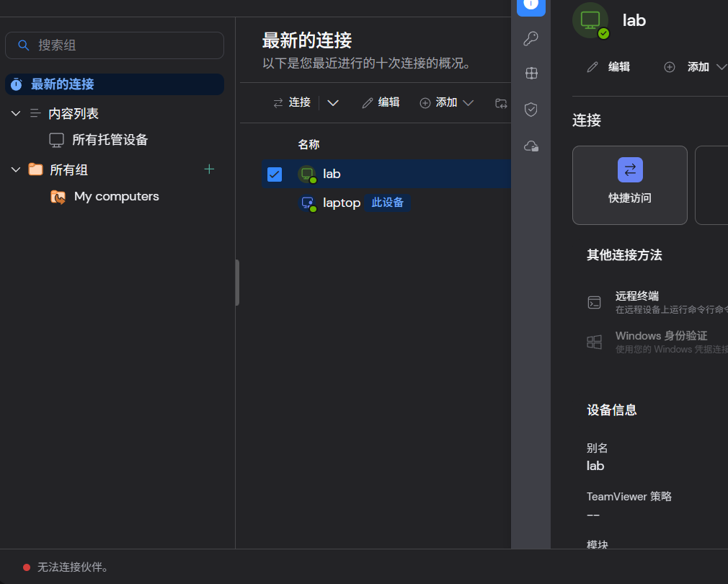This screenshot has width=728, height=584.
Task: Click 编辑 in the list toolbar
Action: pos(381,102)
